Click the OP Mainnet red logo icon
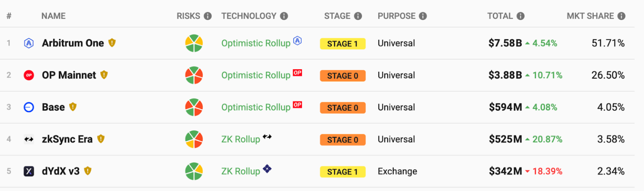Viewport: 644px width, 191px height. pos(29,76)
